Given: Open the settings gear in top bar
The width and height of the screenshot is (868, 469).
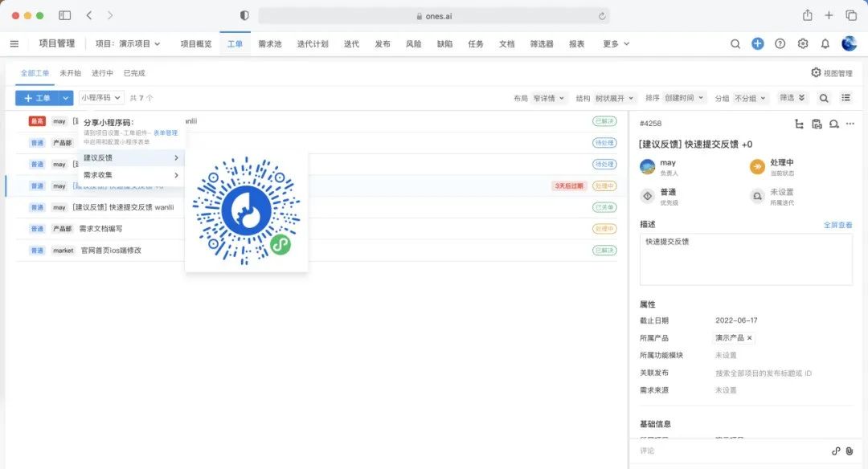Looking at the screenshot, I should coord(802,43).
